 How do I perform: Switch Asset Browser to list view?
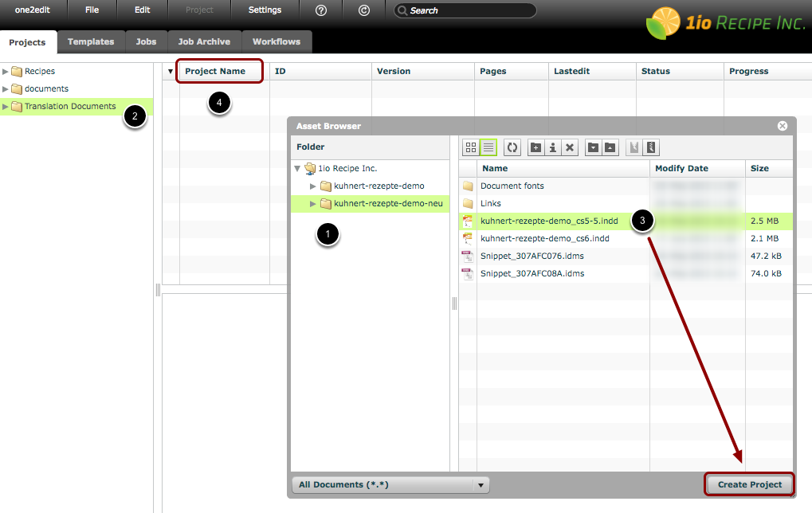tap(488, 147)
